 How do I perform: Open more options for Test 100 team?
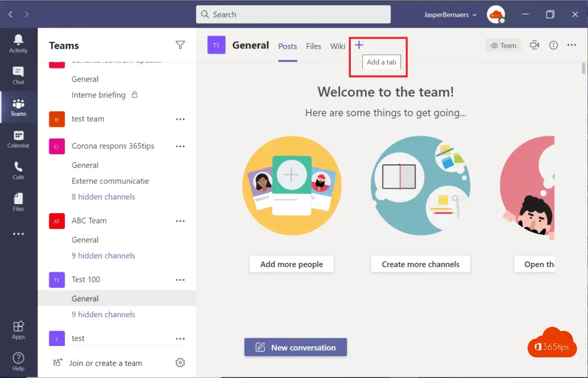point(180,280)
